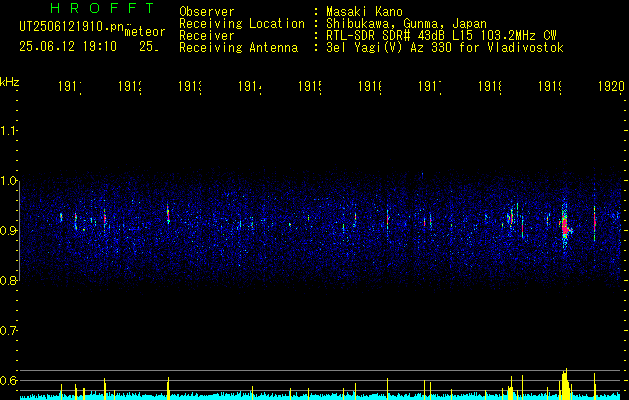Image resolution: width=629 pixels, height=400 pixels.
Task: Click the 0.9 frequency axis label
Action: (9, 230)
